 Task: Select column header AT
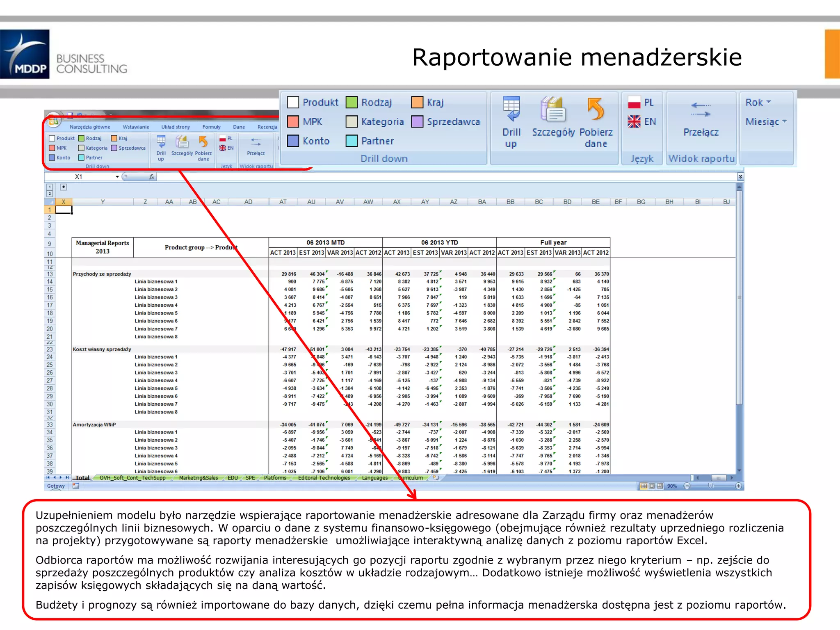point(283,202)
